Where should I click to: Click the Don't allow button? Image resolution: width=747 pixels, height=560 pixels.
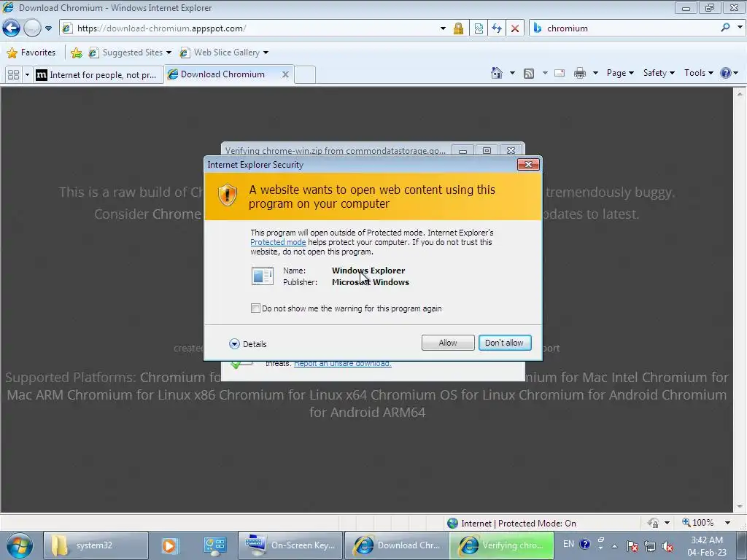point(505,343)
